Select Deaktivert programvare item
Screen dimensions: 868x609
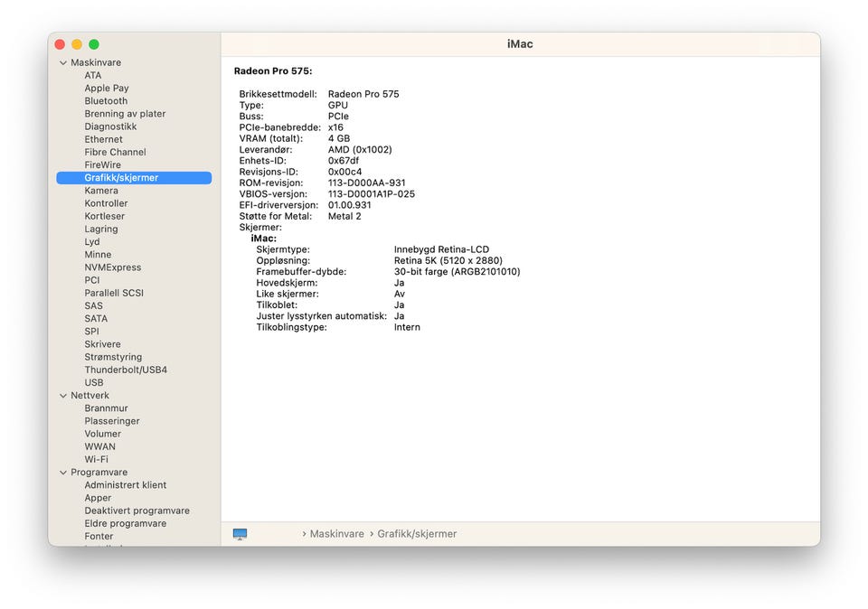137,511
